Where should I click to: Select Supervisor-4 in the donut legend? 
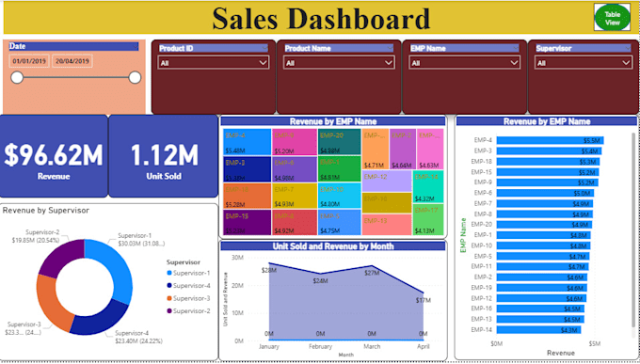[188, 285]
